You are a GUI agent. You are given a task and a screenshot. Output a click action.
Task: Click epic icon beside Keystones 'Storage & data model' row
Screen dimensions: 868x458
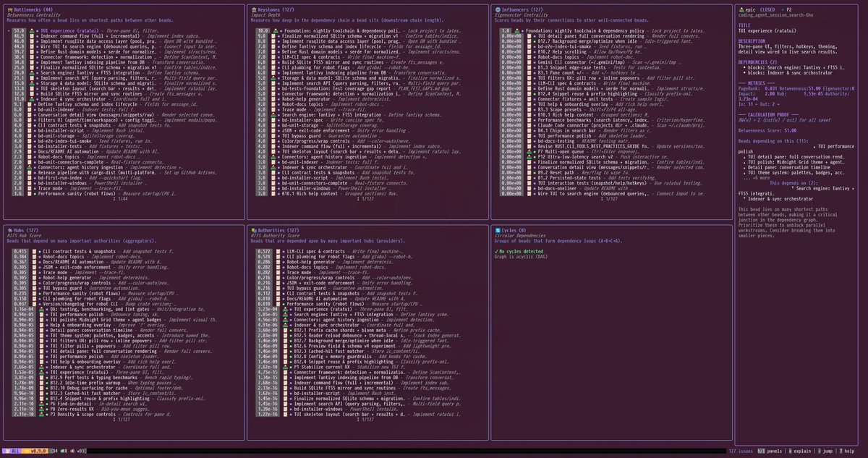(273, 78)
